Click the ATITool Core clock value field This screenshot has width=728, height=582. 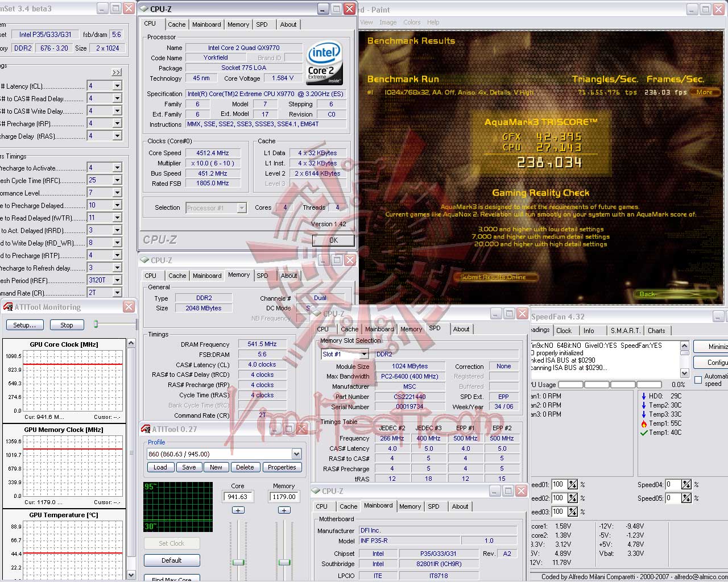pyautogui.click(x=238, y=497)
